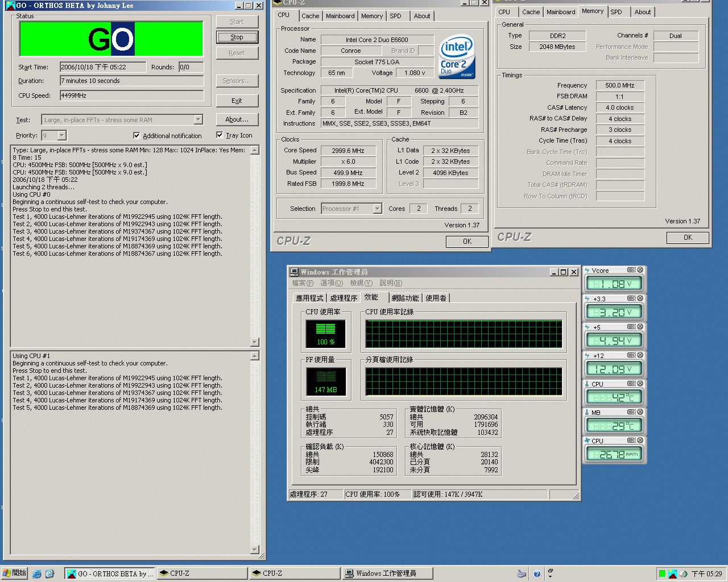The width and height of the screenshot is (728, 582).
Task: Click the memory Frequency value 500.0 MHz
Action: click(x=620, y=85)
